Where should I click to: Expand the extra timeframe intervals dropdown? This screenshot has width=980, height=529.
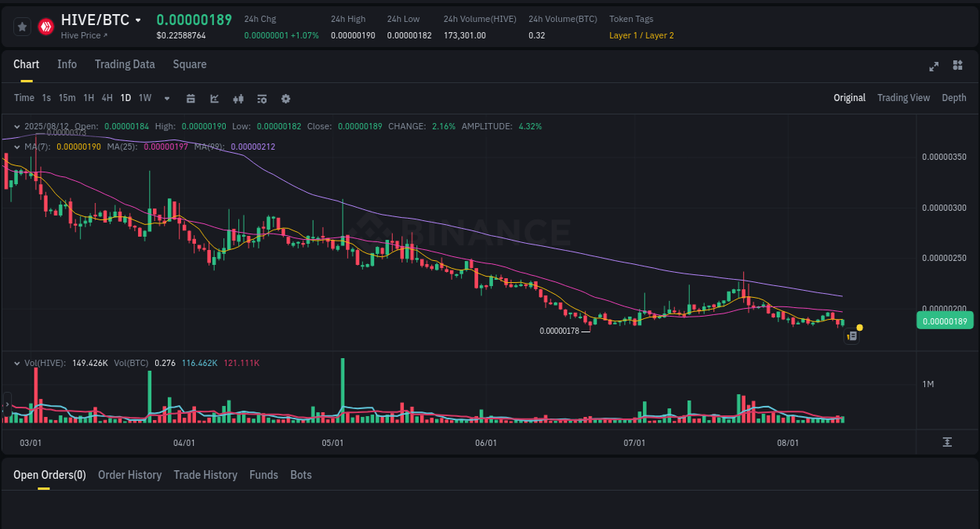click(166, 98)
